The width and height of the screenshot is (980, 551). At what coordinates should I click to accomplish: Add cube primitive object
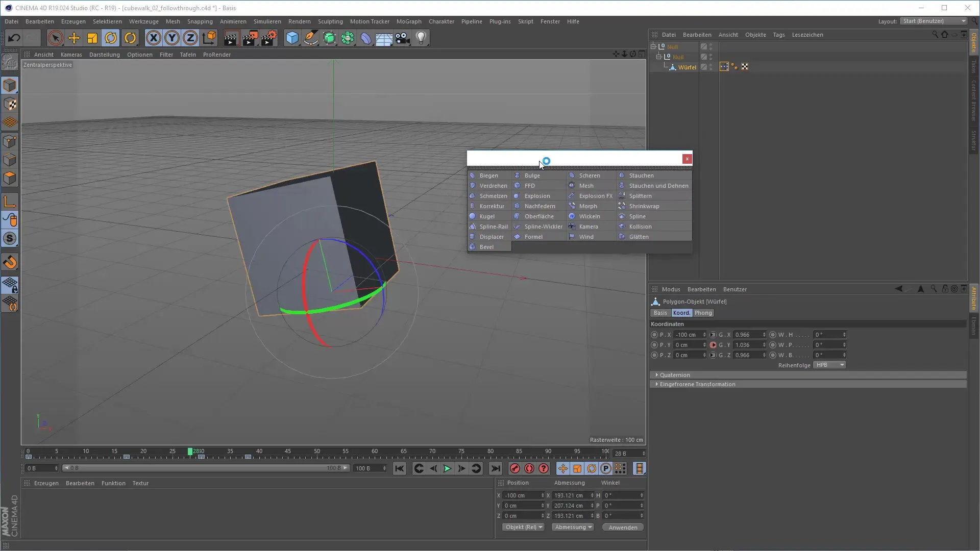(x=292, y=38)
